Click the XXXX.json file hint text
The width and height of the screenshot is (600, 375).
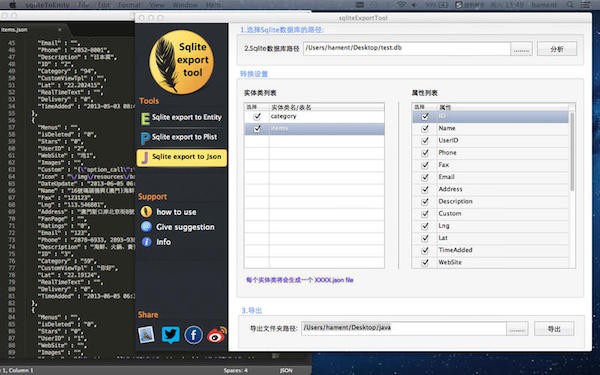(x=300, y=280)
